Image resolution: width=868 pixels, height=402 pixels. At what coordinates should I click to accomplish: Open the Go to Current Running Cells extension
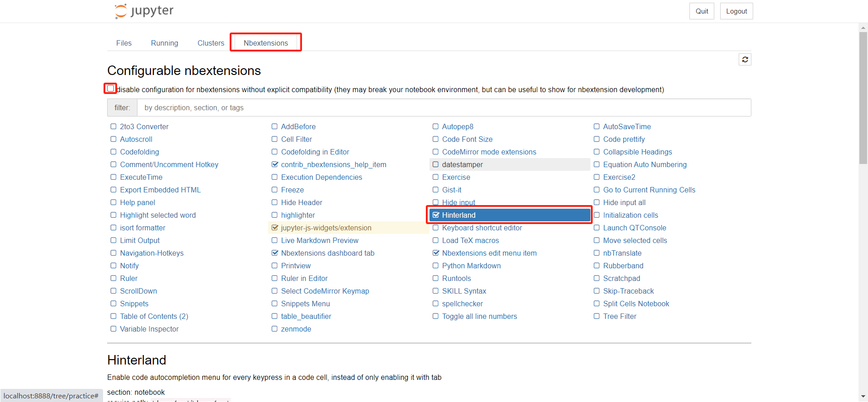(649, 190)
